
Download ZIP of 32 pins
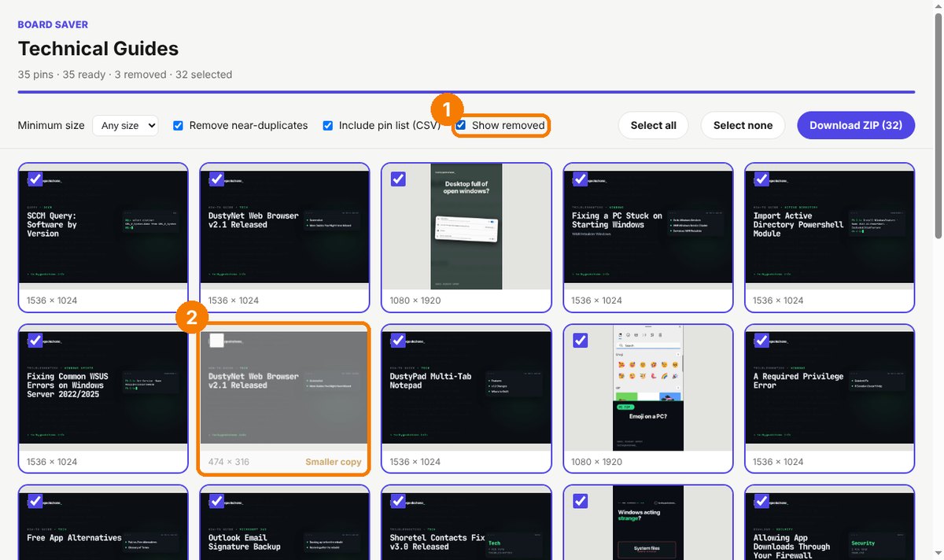pyautogui.click(x=856, y=125)
